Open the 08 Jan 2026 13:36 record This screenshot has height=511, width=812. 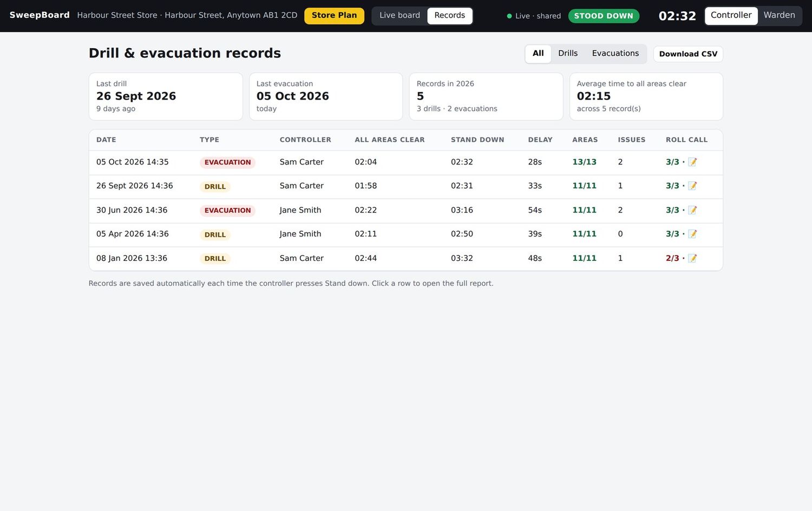pos(406,259)
